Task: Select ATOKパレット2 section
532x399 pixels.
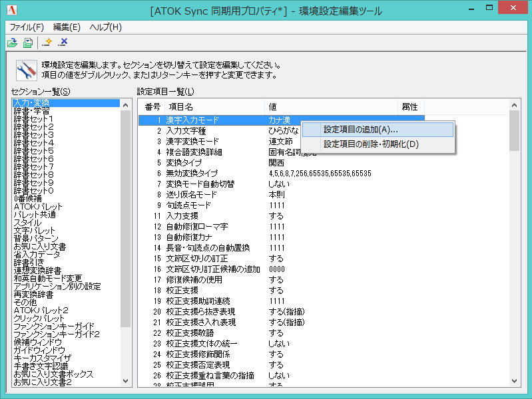Action: (66, 310)
